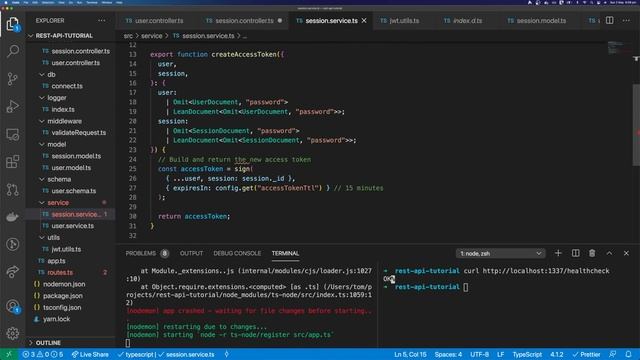Open the Live Share activity bar icon
Screen dimensions: 640x360
(13, 271)
